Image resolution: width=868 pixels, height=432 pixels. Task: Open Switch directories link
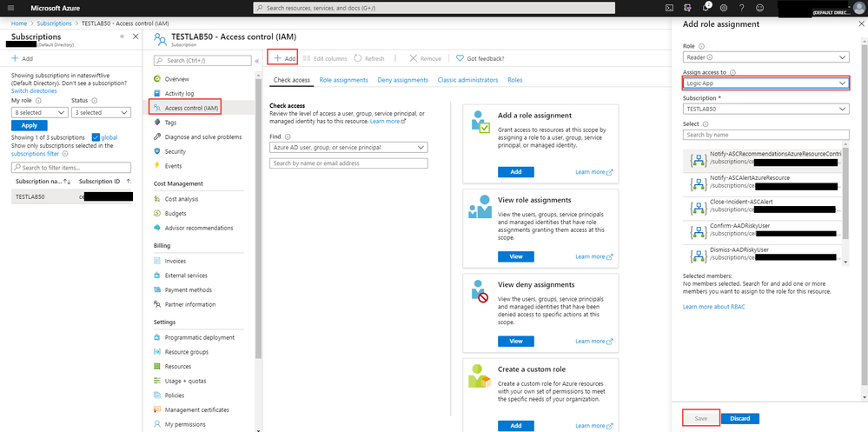click(x=34, y=90)
